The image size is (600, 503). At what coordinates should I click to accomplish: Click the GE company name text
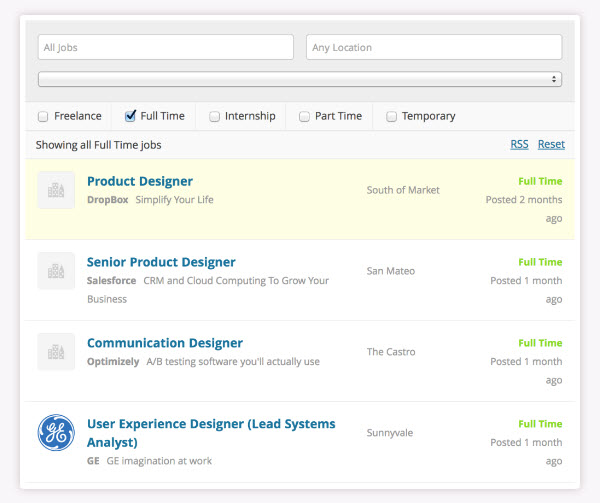(93, 461)
